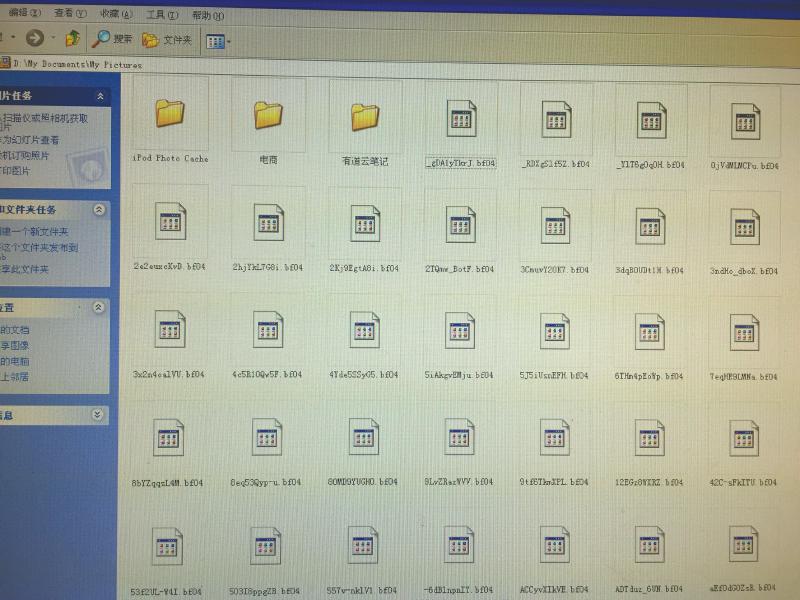Collapse the picture tasks (图片任务) panel
This screenshot has width=800, height=600.
click(x=100, y=96)
